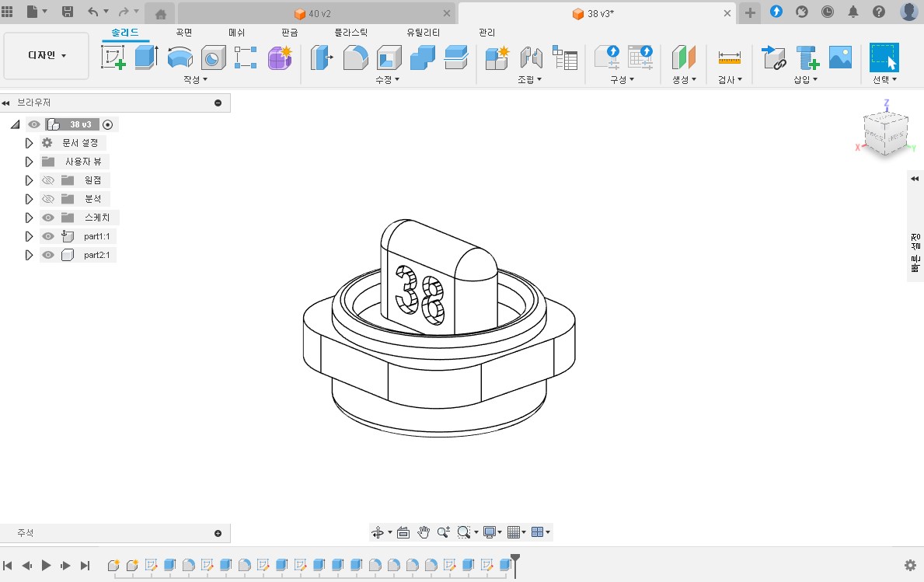Create a New Component from toolbar
Screen dimensions: 924x582
click(497, 58)
